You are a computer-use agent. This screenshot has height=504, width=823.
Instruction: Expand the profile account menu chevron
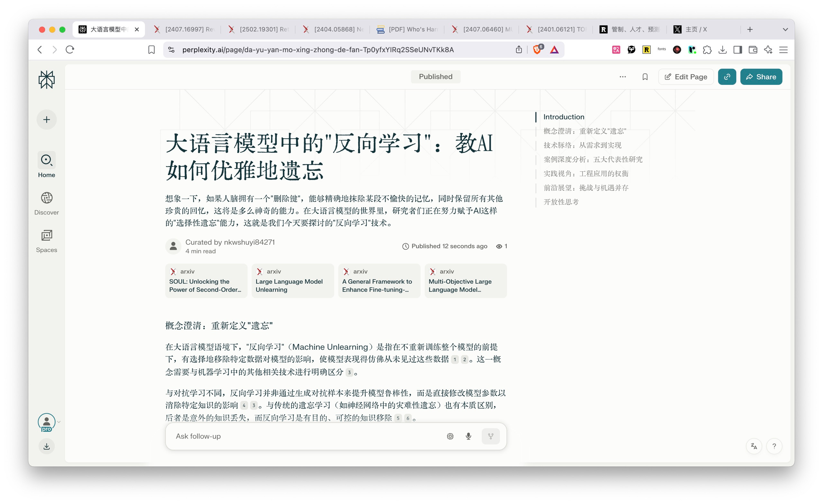[x=59, y=422]
